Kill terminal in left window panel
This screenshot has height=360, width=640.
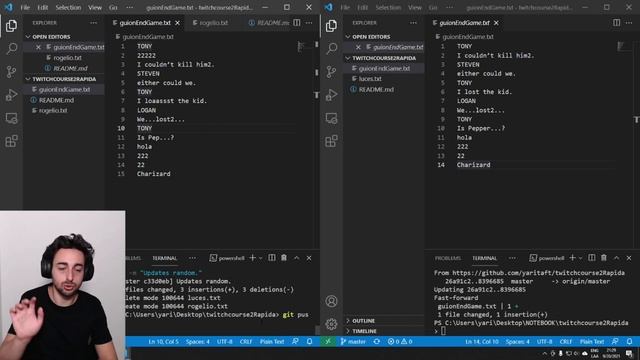point(284,258)
